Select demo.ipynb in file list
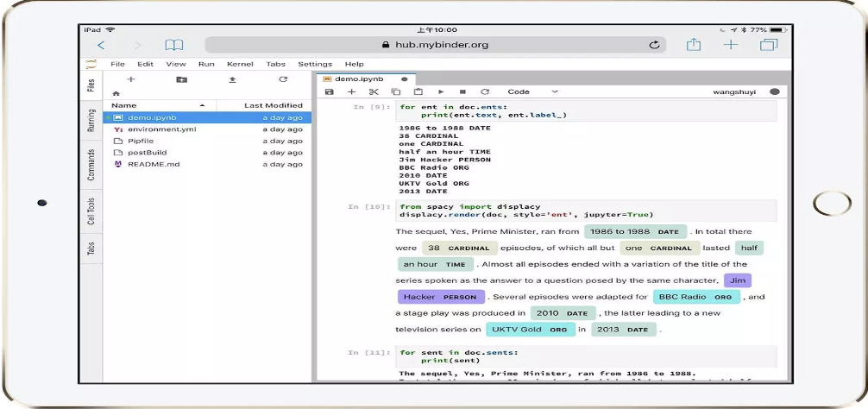The width and height of the screenshot is (868, 409). (x=207, y=117)
